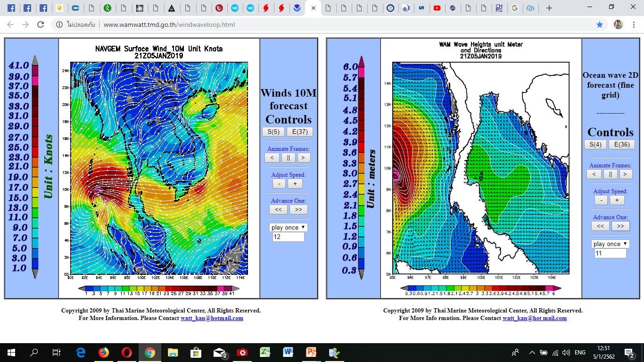Open a new browser tab with plus button
This screenshot has height=362, width=644.
coord(549,8)
